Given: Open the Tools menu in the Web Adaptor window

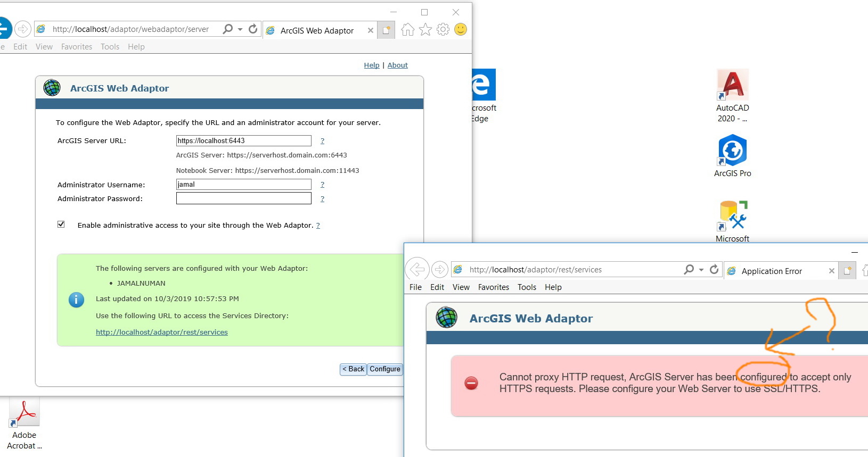Looking at the screenshot, I should (x=110, y=47).
